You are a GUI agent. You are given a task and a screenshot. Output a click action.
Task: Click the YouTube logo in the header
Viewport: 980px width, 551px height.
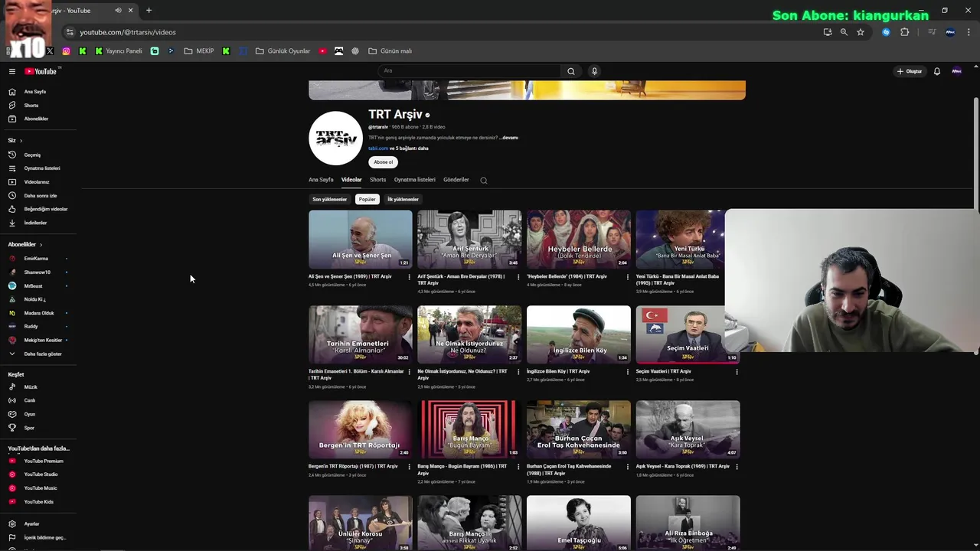pos(41,71)
